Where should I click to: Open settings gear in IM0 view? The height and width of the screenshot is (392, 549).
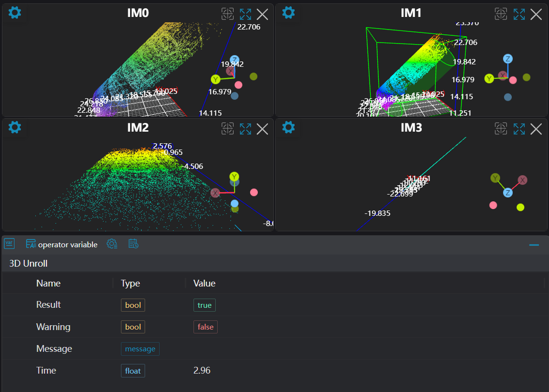15,13
